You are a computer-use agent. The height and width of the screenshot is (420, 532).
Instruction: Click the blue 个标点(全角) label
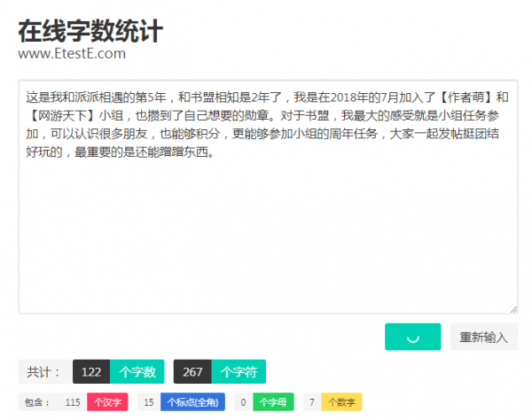[x=192, y=402]
